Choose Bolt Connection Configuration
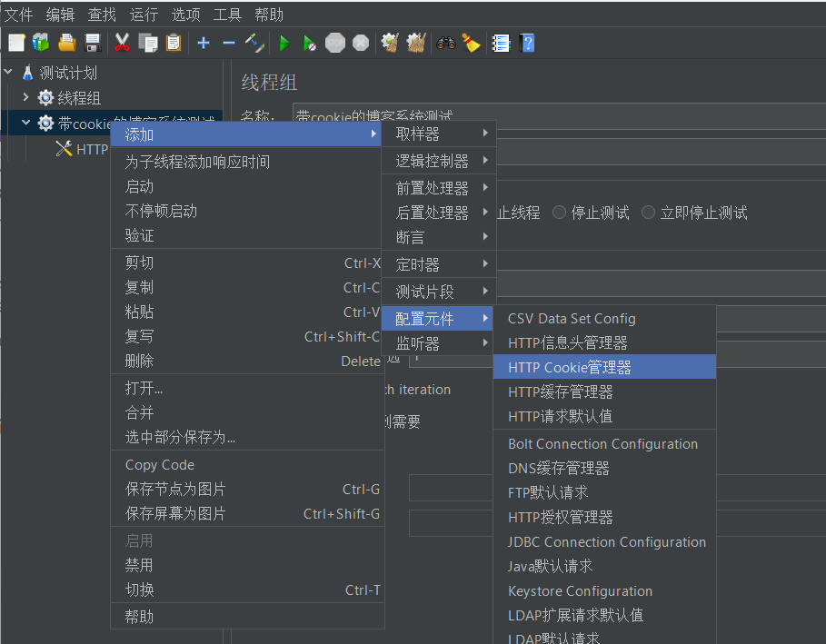 [605, 443]
